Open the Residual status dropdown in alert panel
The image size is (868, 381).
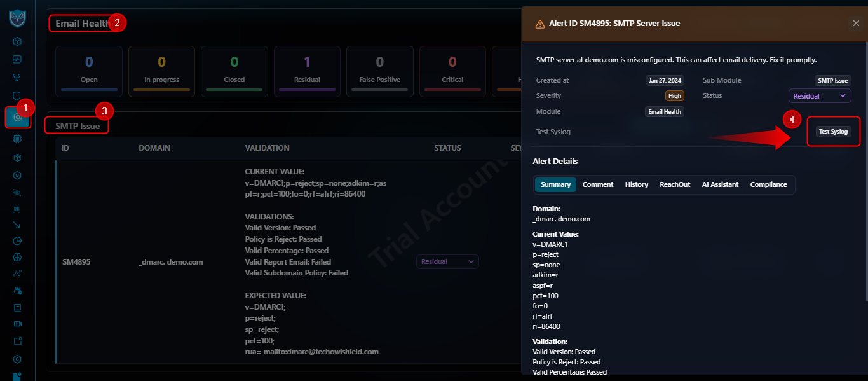(820, 96)
